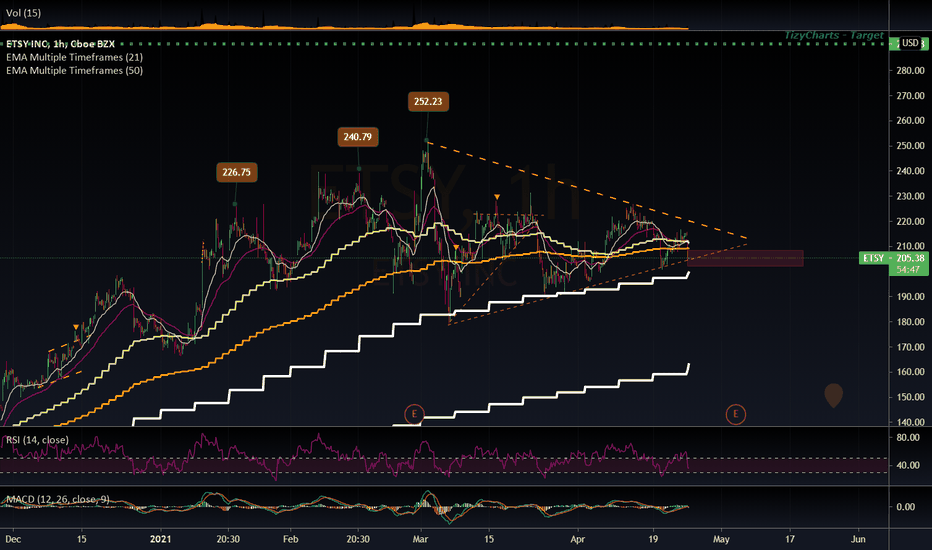Image resolution: width=932 pixels, height=550 pixels.
Task: Click the Apr label on time axis
Action: pos(578,539)
